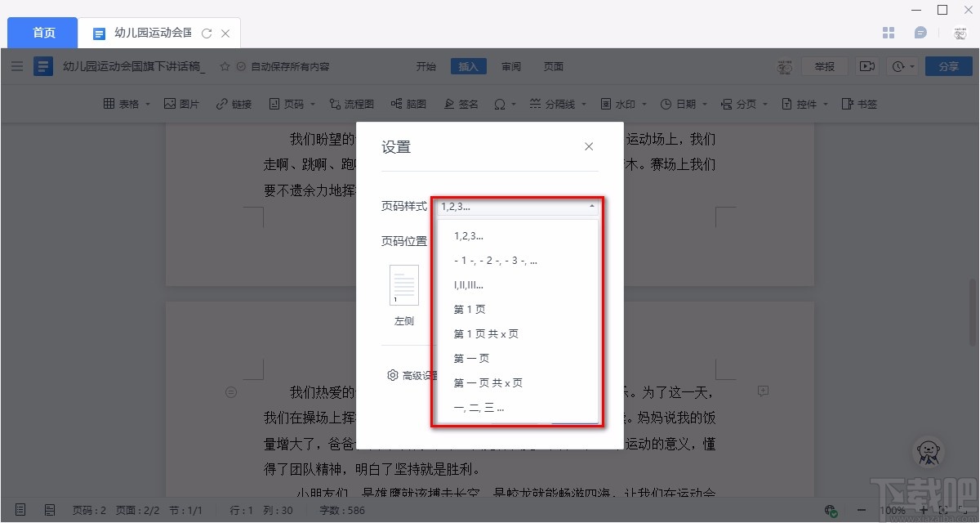Go to the 首页 home tab

42,33
